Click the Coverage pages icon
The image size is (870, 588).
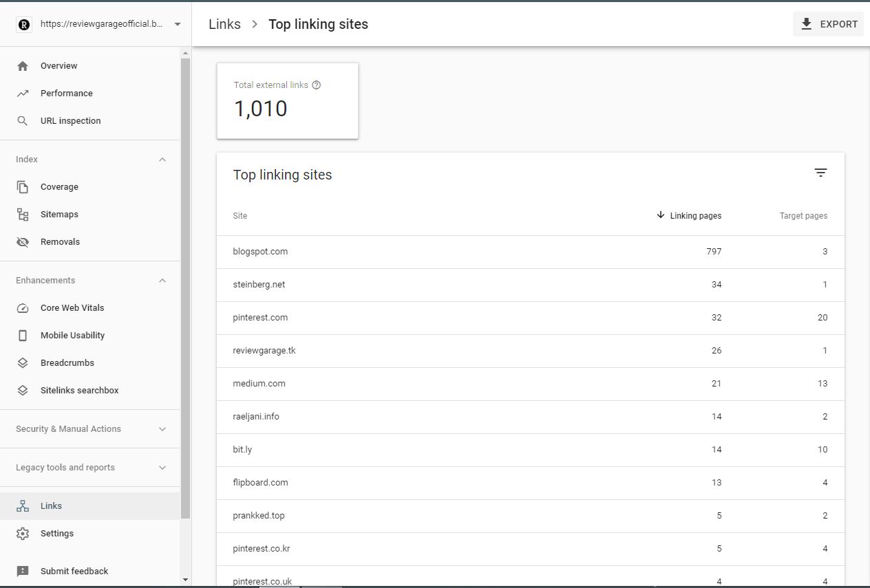tap(23, 187)
